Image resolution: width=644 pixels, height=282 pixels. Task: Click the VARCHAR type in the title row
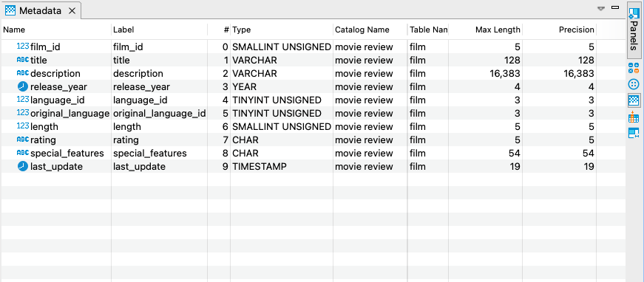(x=254, y=61)
